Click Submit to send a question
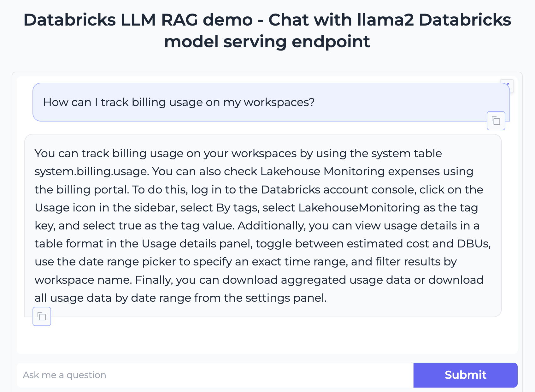Screen dimensions: 535x392 [x=465, y=375]
